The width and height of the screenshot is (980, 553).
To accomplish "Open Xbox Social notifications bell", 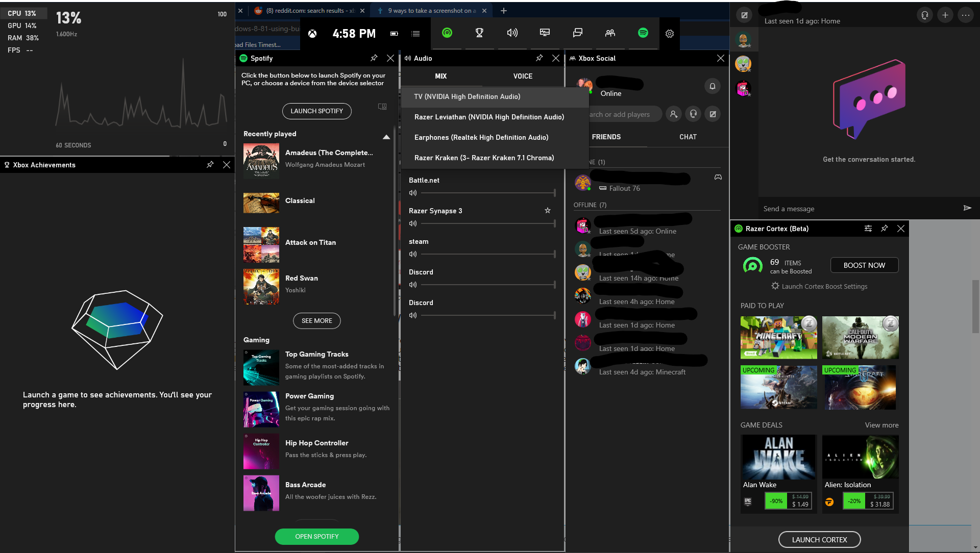I will coord(713,86).
